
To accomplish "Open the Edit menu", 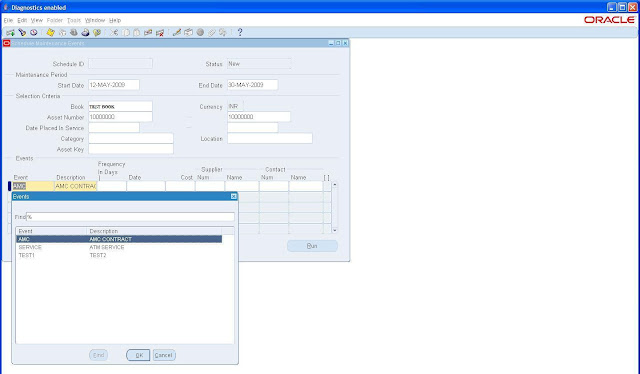I will [22, 20].
